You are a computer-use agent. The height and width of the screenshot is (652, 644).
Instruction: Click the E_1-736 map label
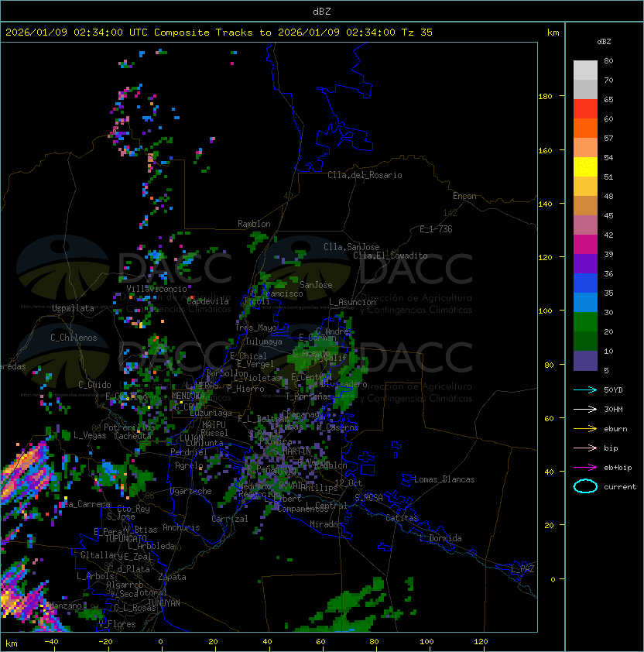pos(436,229)
